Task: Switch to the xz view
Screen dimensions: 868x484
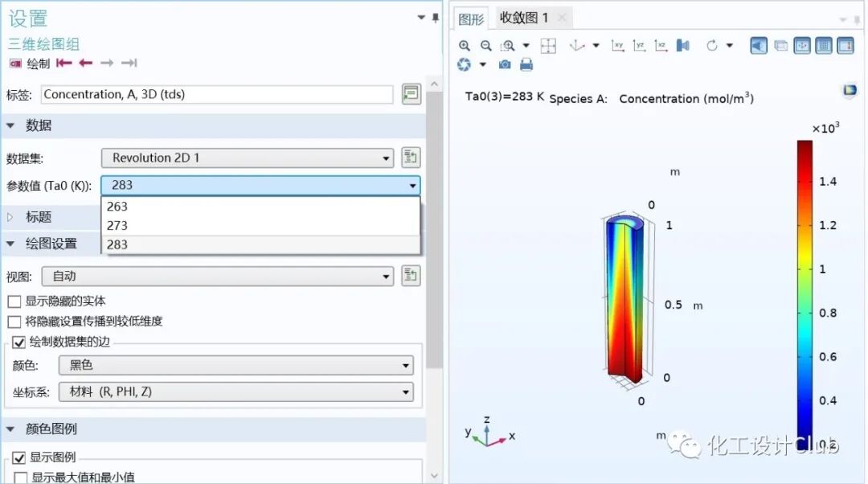Action: (661, 45)
